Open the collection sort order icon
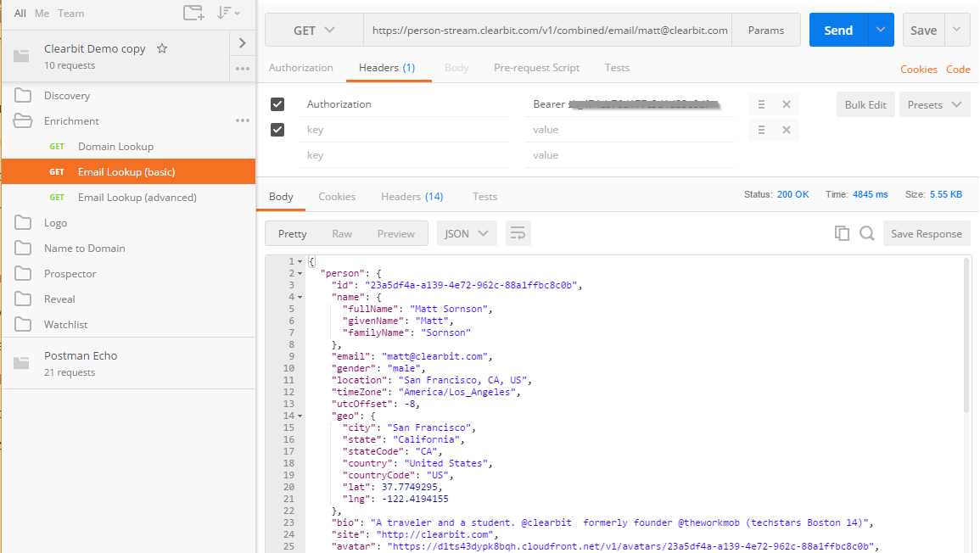The image size is (980, 553). pos(227,13)
